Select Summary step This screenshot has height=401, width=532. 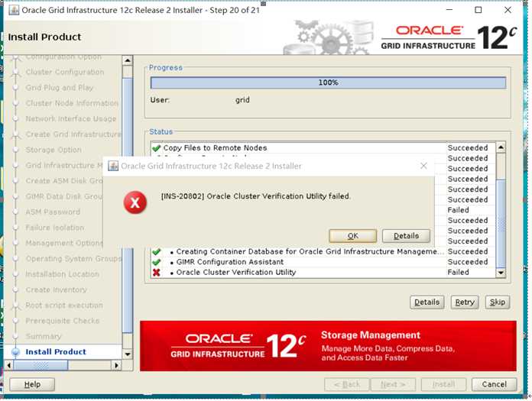[x=44, y=336]
